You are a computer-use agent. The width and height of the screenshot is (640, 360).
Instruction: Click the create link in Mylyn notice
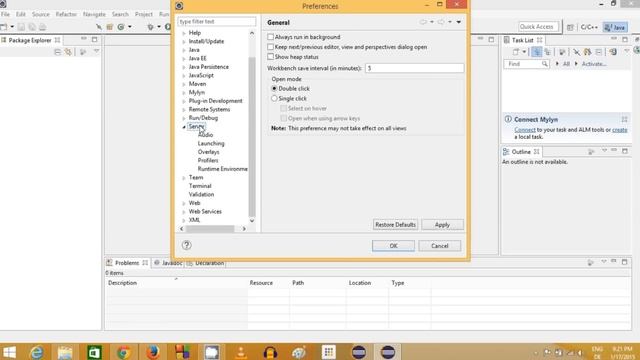(x=620, y=130)
